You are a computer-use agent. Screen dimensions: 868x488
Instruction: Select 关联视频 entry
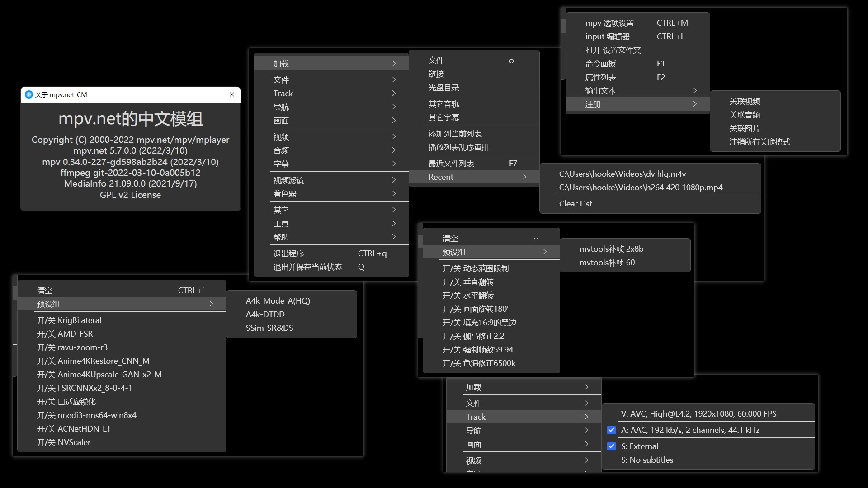pyautogui.click(x=775, y=101)
